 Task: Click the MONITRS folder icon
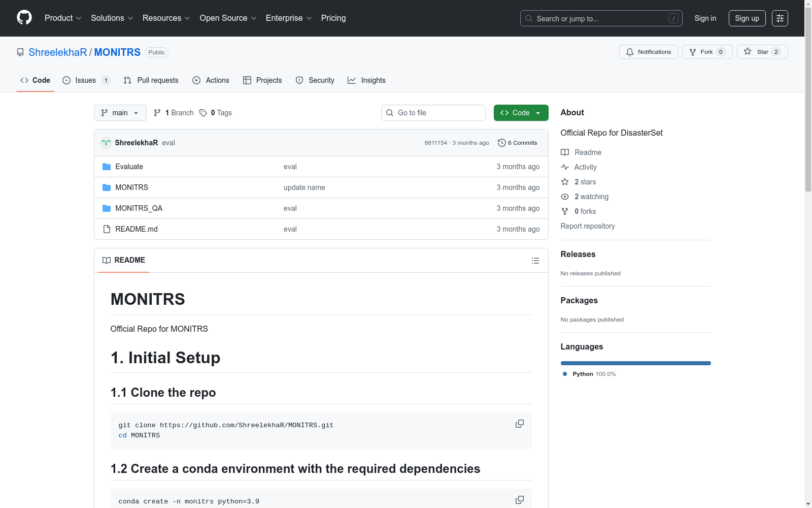(107, 187)
